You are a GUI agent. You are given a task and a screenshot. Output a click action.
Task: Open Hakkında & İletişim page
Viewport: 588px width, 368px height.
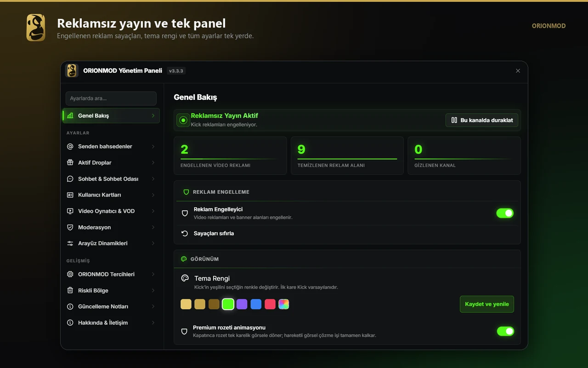111,322
